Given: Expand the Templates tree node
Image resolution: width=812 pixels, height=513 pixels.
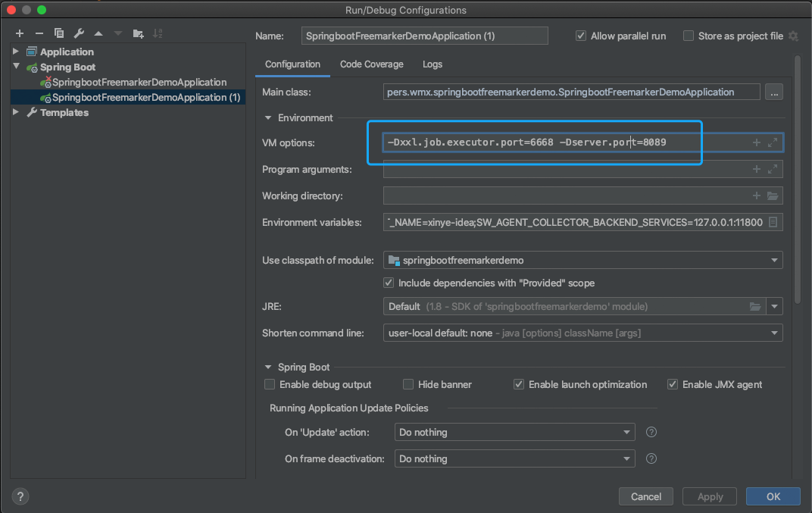Looking at the screenshot, I should coord(16,112).
